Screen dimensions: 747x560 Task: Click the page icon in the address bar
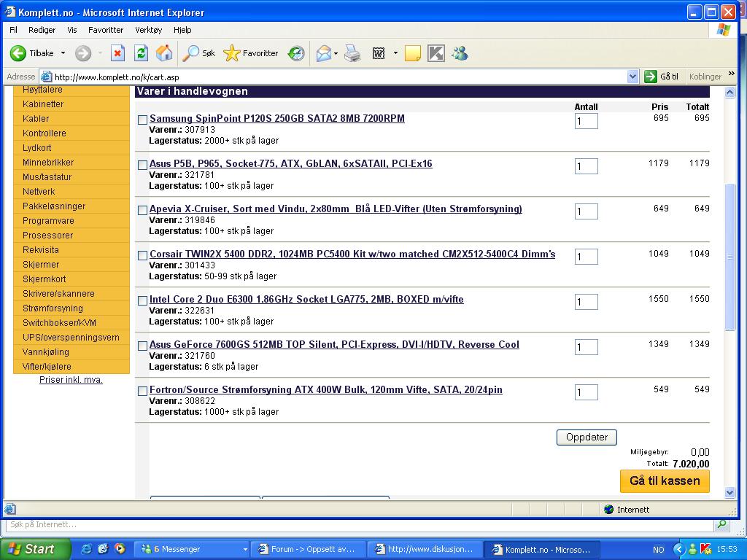[46, 76]
